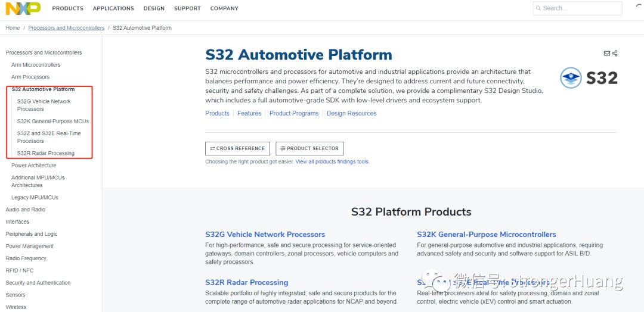Click the search magnifier icon

pos(538,8)
